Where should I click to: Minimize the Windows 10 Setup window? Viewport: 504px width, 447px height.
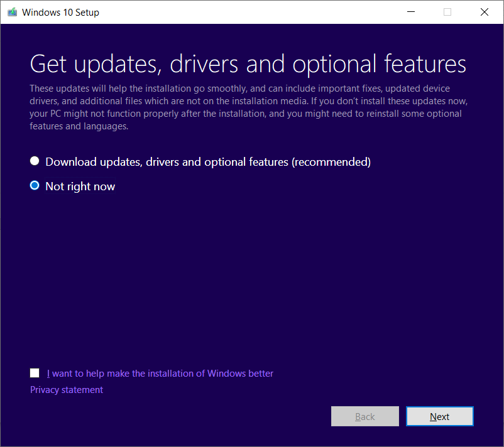[411, 12]
